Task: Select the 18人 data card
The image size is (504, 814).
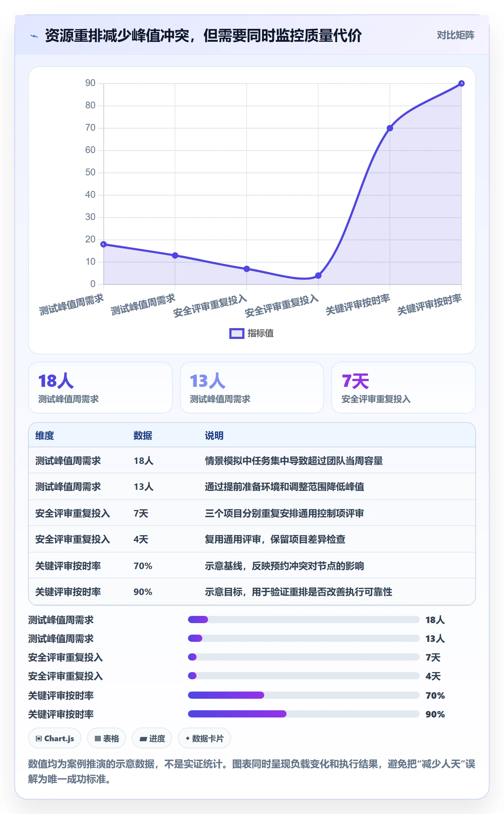Action: click(100, 388)
